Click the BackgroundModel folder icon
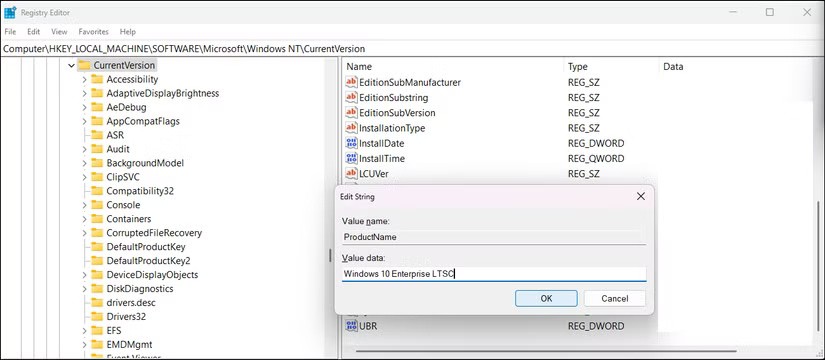This screenshot has width=825, height=360. coord(97,163)
